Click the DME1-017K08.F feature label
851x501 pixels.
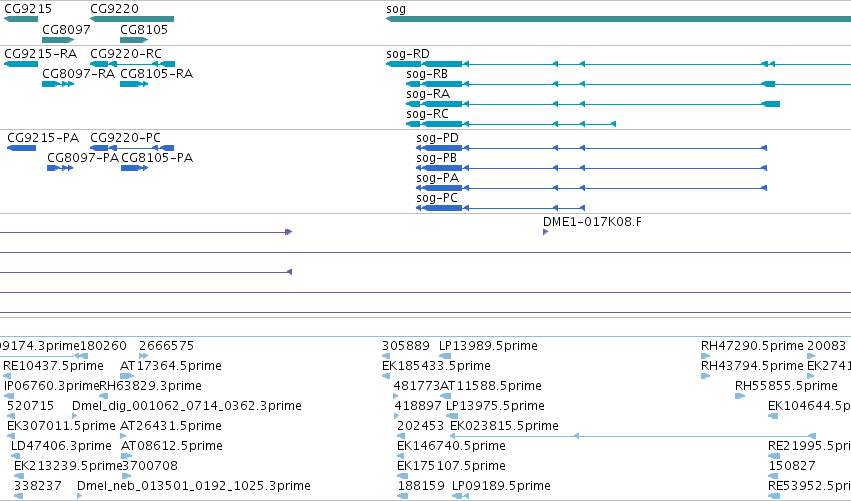(592, 221)
